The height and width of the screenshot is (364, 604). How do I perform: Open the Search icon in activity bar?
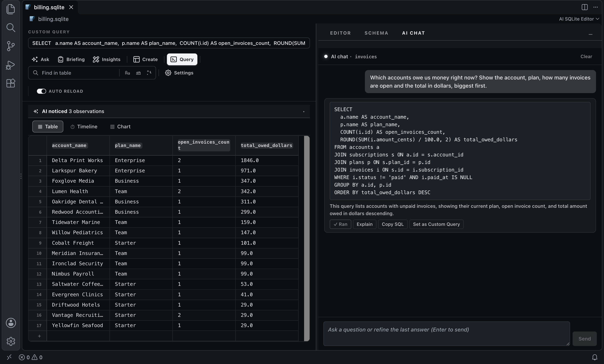click(10, 27)
